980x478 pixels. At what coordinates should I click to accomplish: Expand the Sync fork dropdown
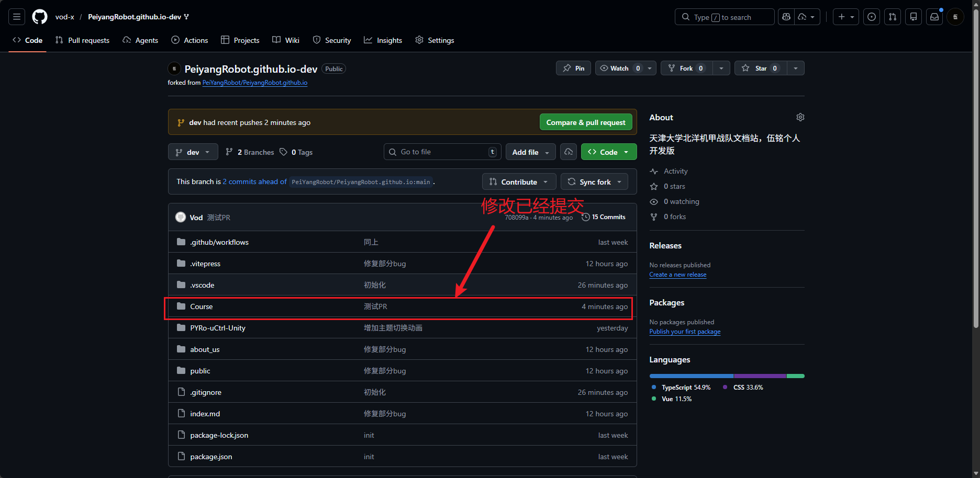click(595, 181)
